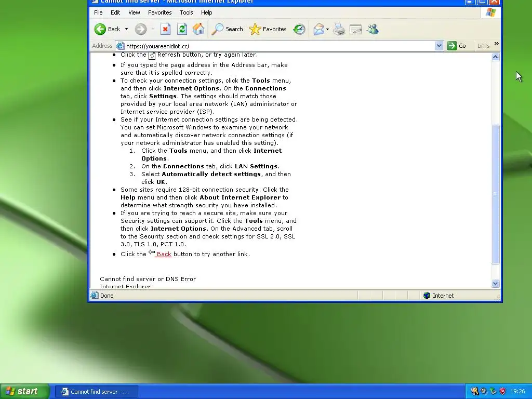Click the vertical scrollbar thumb
Viewport: 532px width, 399px height.
495,194
